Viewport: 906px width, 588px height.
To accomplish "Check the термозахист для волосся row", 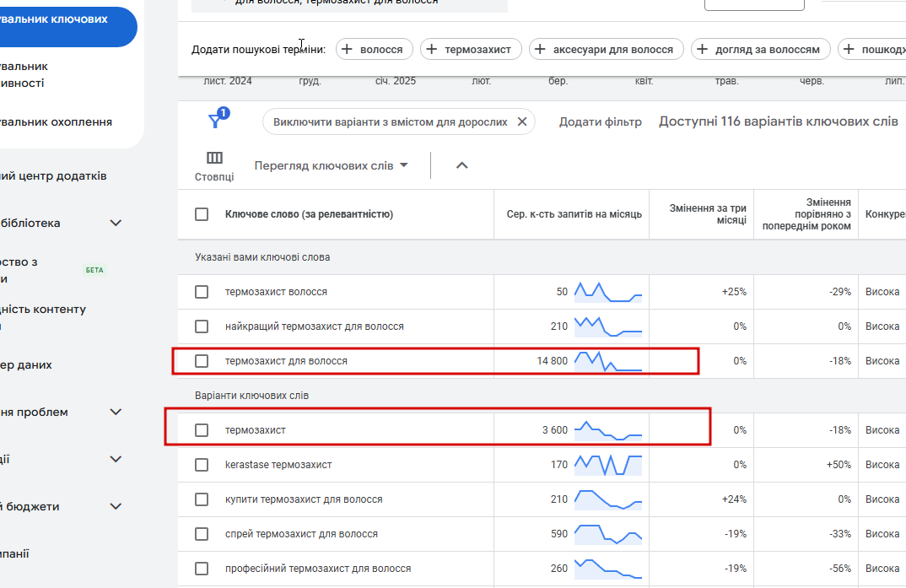I will [202, 361].
